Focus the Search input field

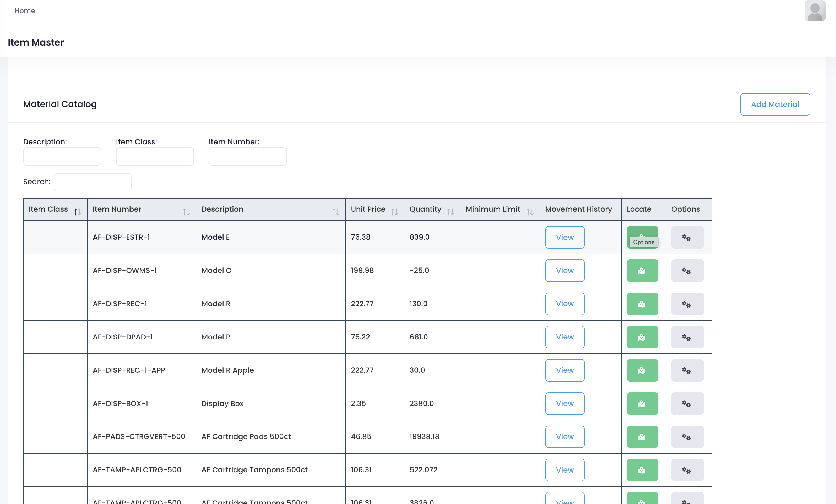pyautogui.click(x=92, y=182)
